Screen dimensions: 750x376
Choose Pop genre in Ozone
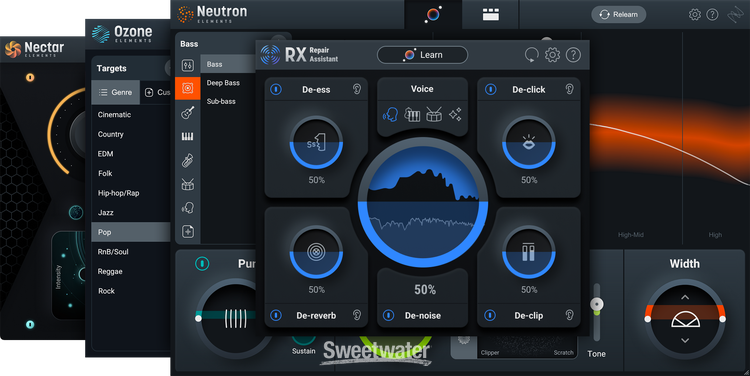click(131, 232)
